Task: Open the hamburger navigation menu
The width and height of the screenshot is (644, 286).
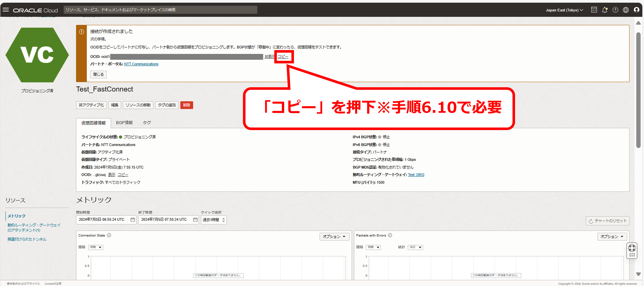Action: coord(6,10)
